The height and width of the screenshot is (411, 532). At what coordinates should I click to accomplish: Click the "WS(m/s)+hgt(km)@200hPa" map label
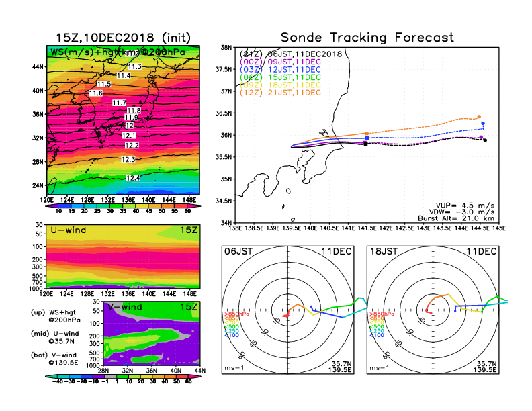click(118, 52)
